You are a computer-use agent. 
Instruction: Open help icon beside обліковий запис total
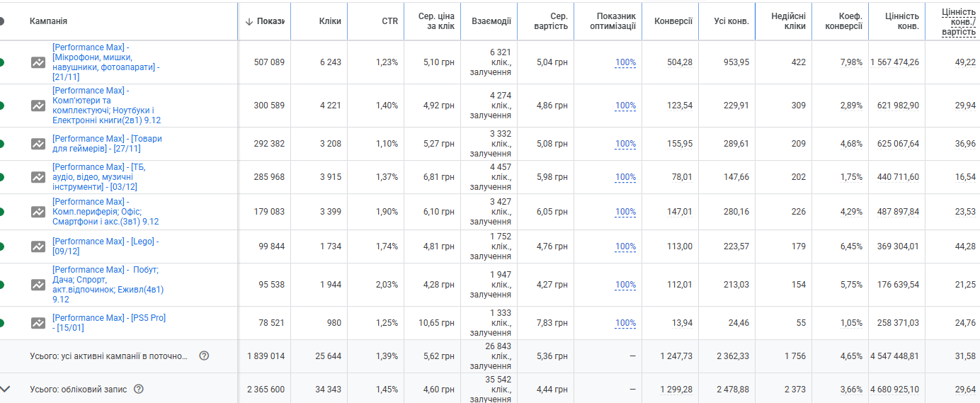tap(139, 389)
